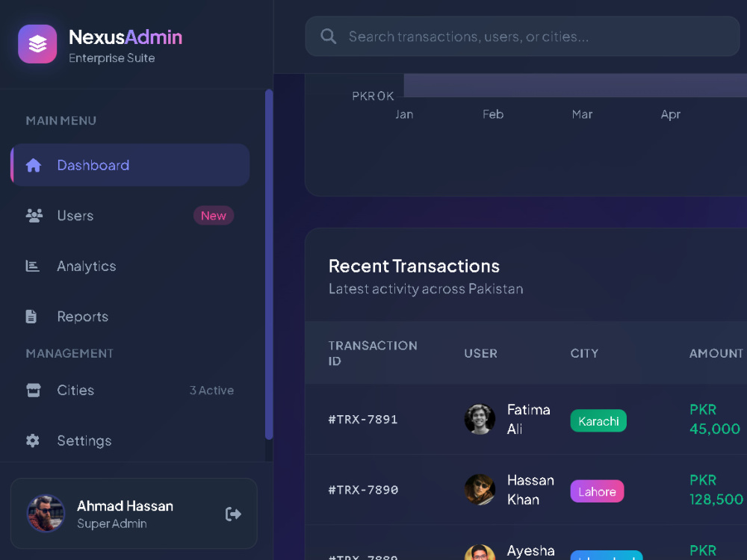Go to the Analytics section
The height and width of the screenshot is (560, 747).
(130, 266)
